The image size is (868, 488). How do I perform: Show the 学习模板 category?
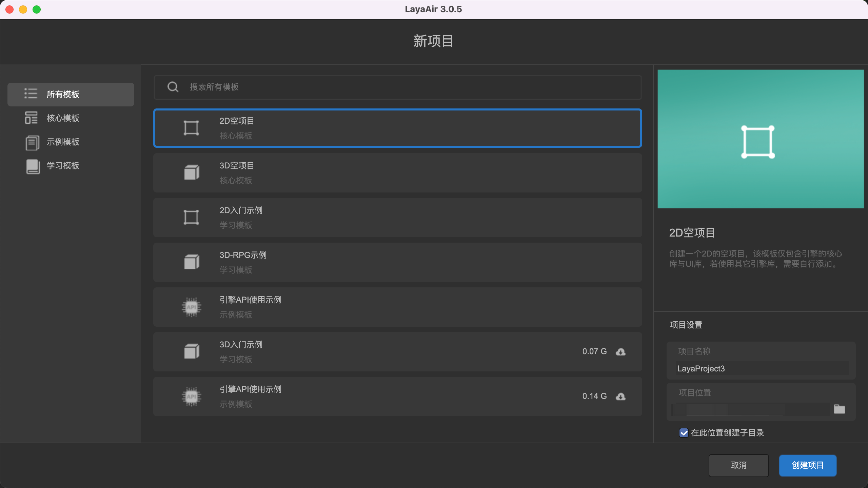coord(63,165)
